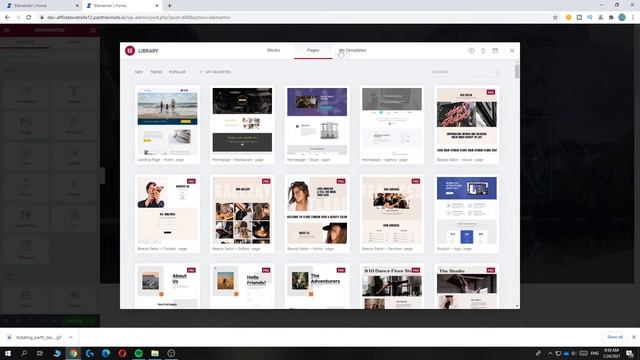Filter templates by POPULAR
Viewport: 640px width, 360px height.
[x=177, y=72]
